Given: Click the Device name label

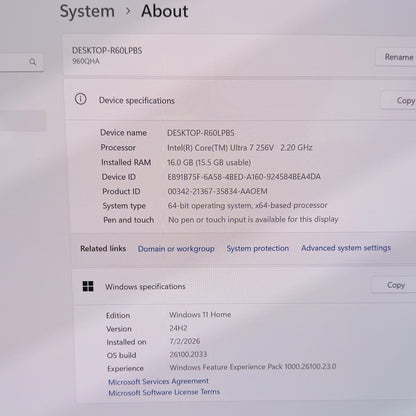Looking at the screenshot, I should point(123,133).
